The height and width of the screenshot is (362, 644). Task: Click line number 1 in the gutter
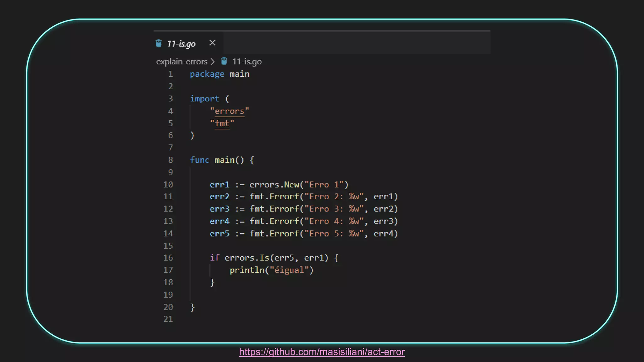170,74
